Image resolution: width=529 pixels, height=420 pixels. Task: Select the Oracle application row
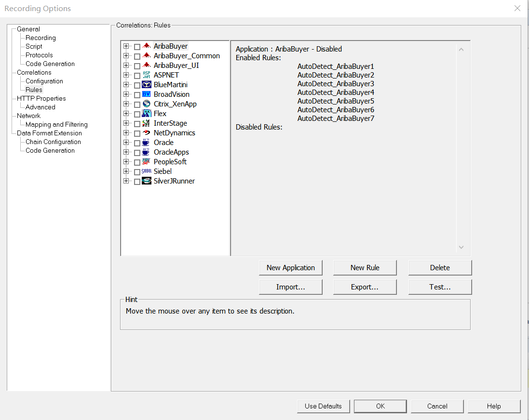[163, 142]
